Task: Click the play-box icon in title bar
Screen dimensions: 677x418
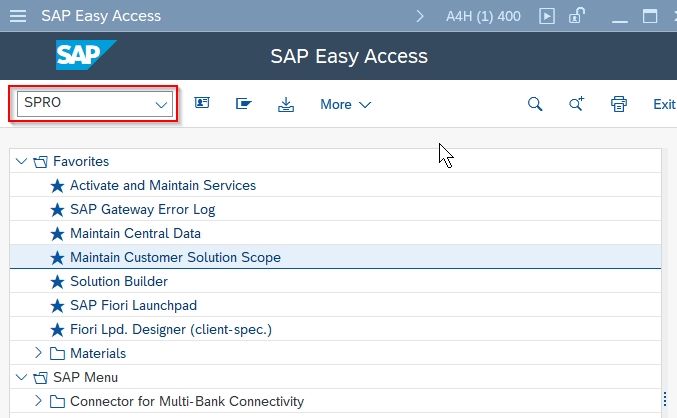Action: coord(547,16)
